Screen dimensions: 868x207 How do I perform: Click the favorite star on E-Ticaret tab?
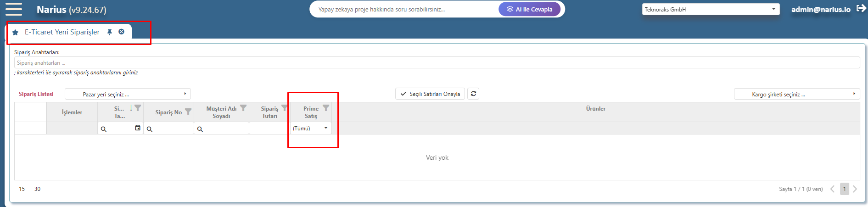pos(15,32)
